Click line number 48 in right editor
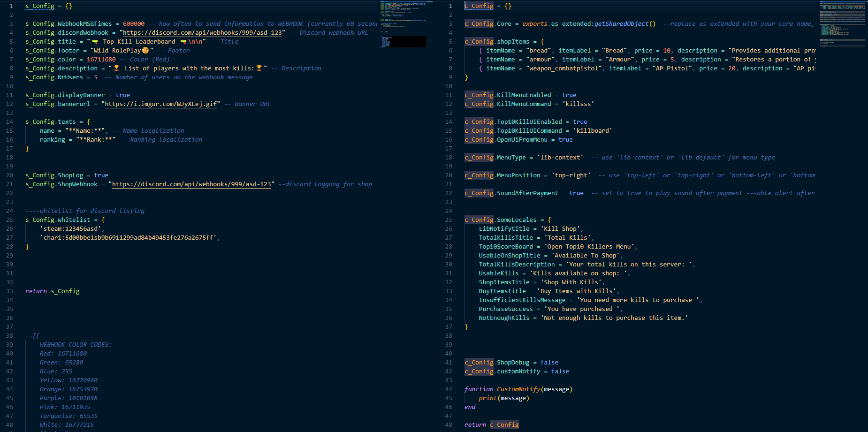 click(449, 424)
